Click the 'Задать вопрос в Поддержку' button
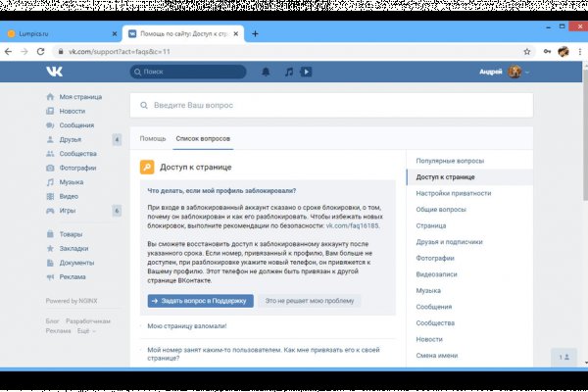Screen dimensions: 588x392 (x=200, y=301)
